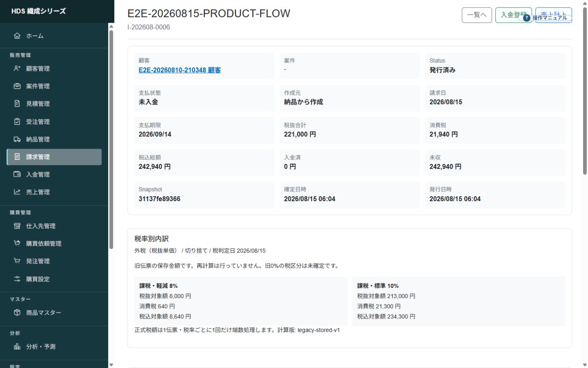Click the 仕入先管理 store icon

click(17, 226)
